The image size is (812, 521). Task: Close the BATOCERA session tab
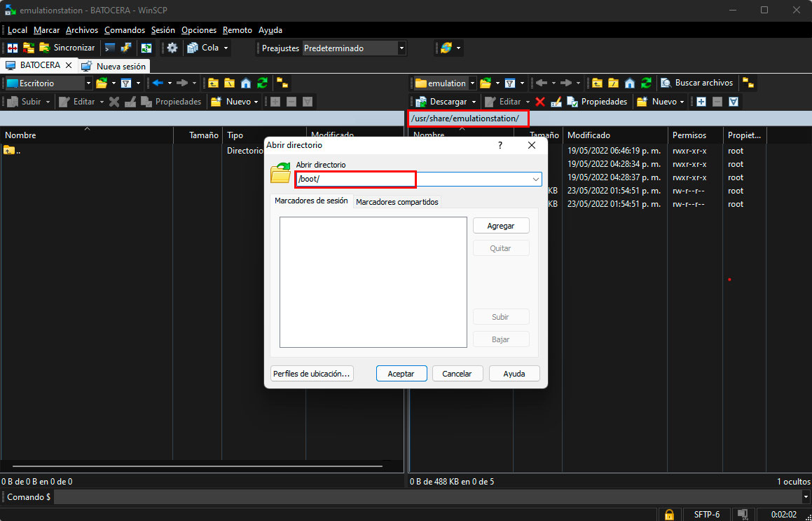coord(69,65)
